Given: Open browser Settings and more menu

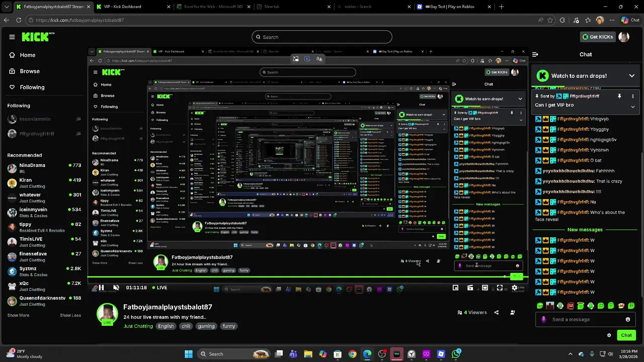Looking at the screenshot, I should (x=611, y=20).
